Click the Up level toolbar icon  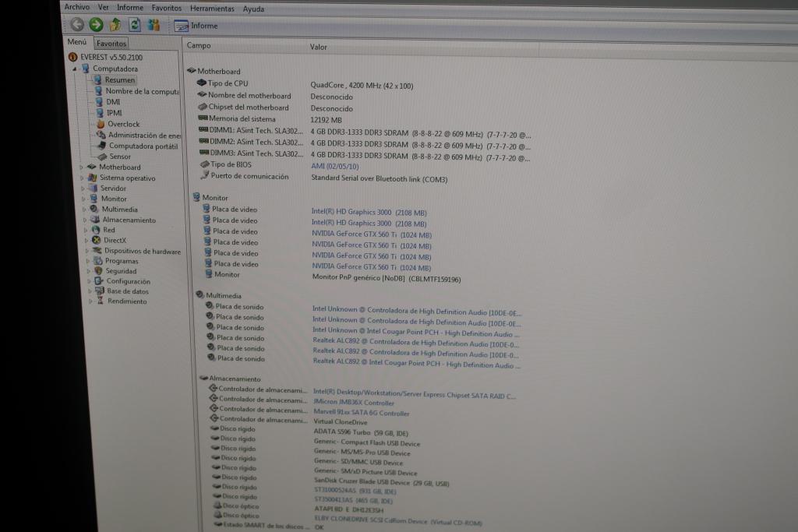pyautogui.click(x=115, y=24)
